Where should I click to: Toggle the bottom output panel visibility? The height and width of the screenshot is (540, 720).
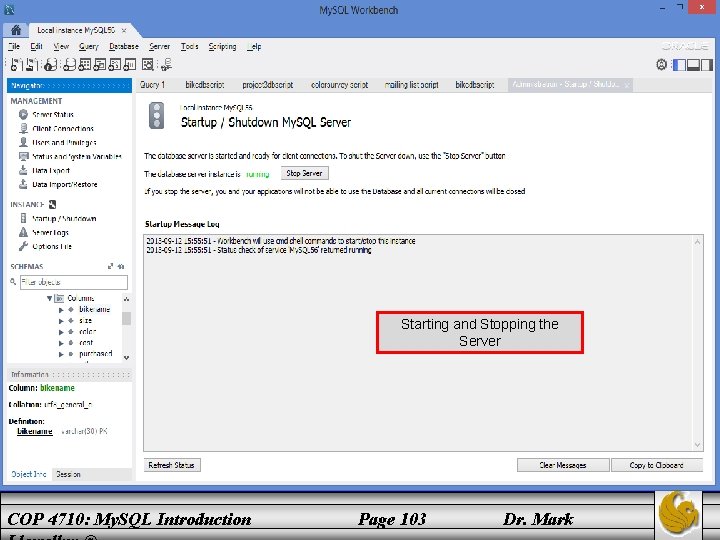click(x=693, y=65)
